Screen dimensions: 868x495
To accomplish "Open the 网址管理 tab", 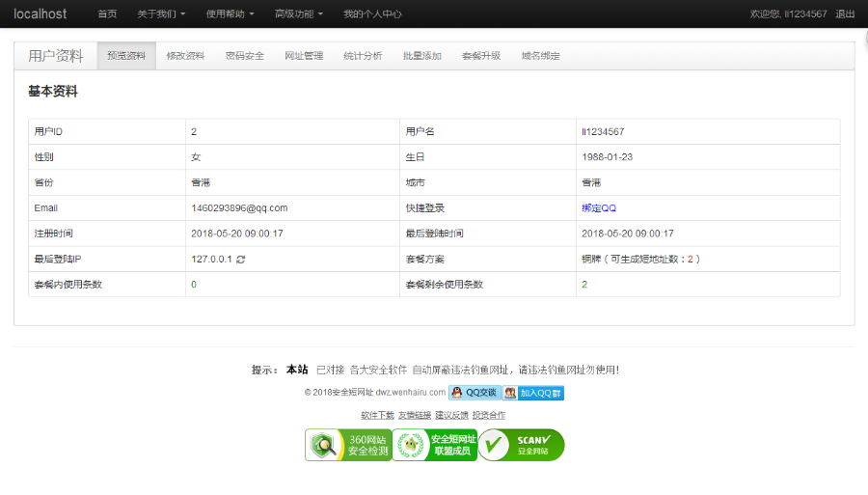I will point(304,56).
